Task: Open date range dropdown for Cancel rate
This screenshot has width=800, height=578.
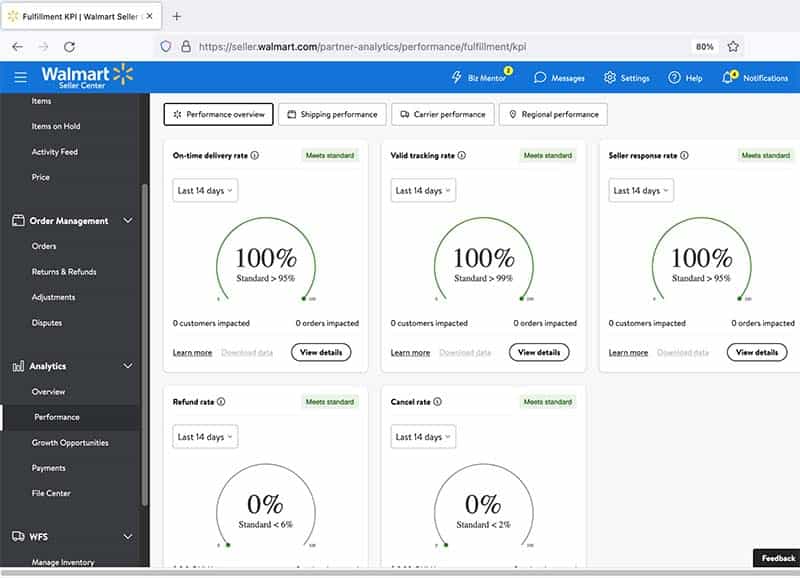Action: click(423, 437)
